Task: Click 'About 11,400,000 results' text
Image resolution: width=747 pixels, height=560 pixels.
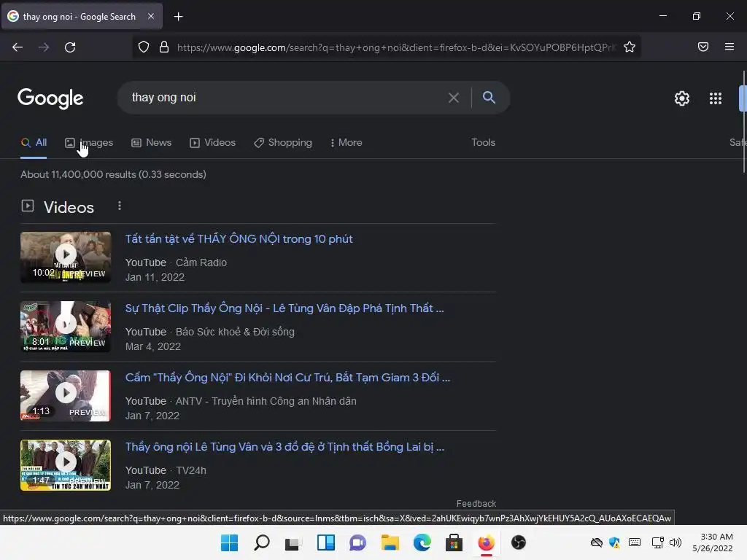Action: click(78, 174)
